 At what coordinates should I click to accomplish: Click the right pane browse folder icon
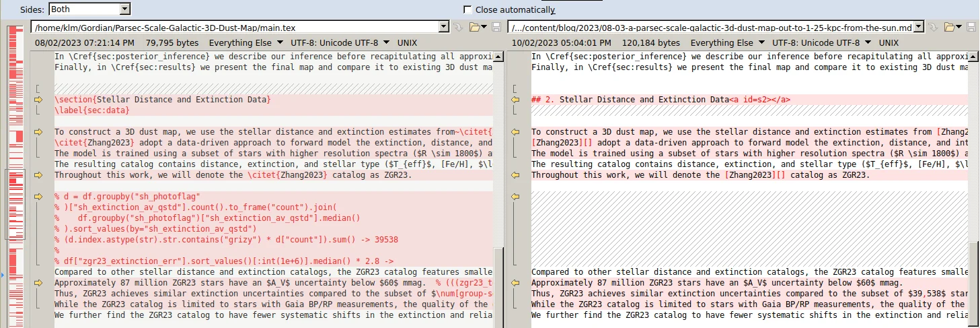point(950,28)
